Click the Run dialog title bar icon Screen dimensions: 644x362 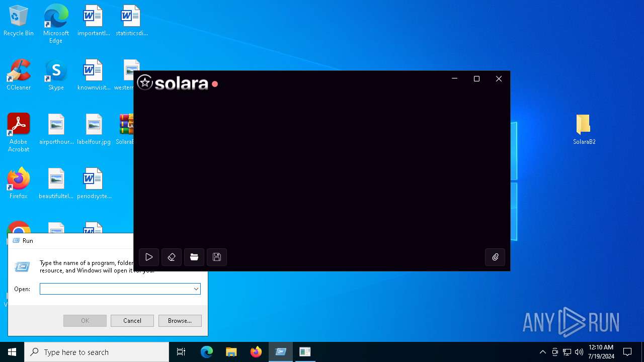[16, 241]
